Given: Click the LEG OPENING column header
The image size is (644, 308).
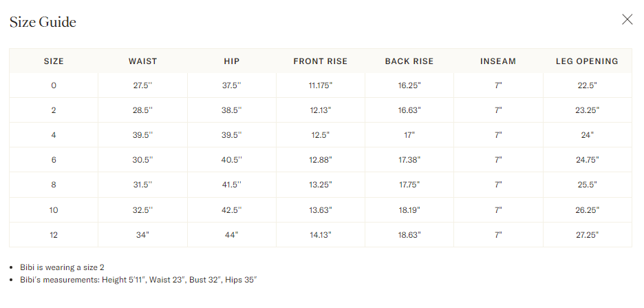Looking at the screenshot, I should (x=588, y=61).
